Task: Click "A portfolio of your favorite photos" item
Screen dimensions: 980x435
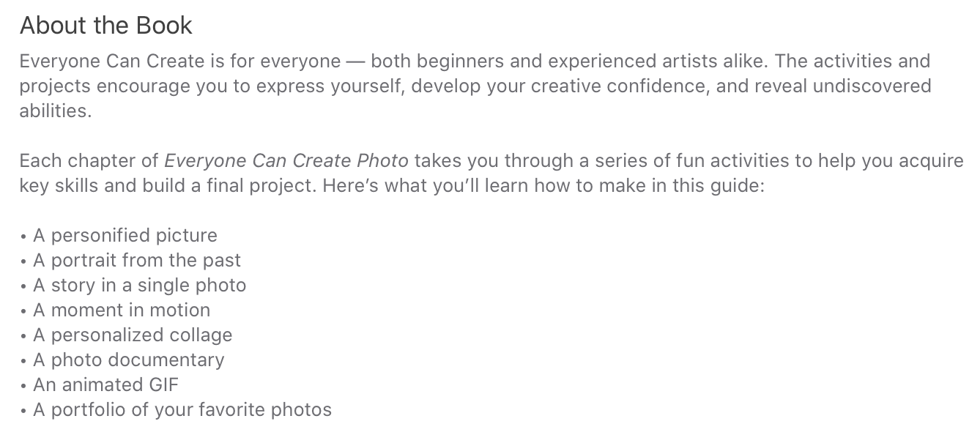Action: (182, 409)
